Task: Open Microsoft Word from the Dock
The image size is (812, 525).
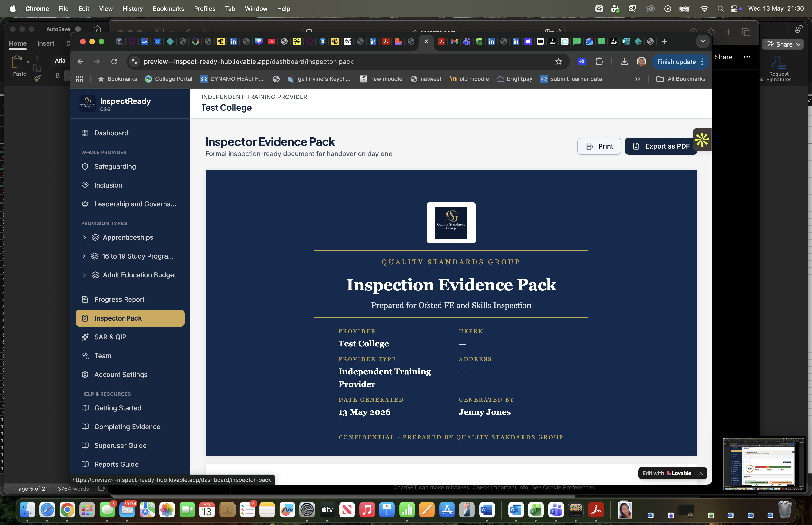Action: [x=487, y=510]
